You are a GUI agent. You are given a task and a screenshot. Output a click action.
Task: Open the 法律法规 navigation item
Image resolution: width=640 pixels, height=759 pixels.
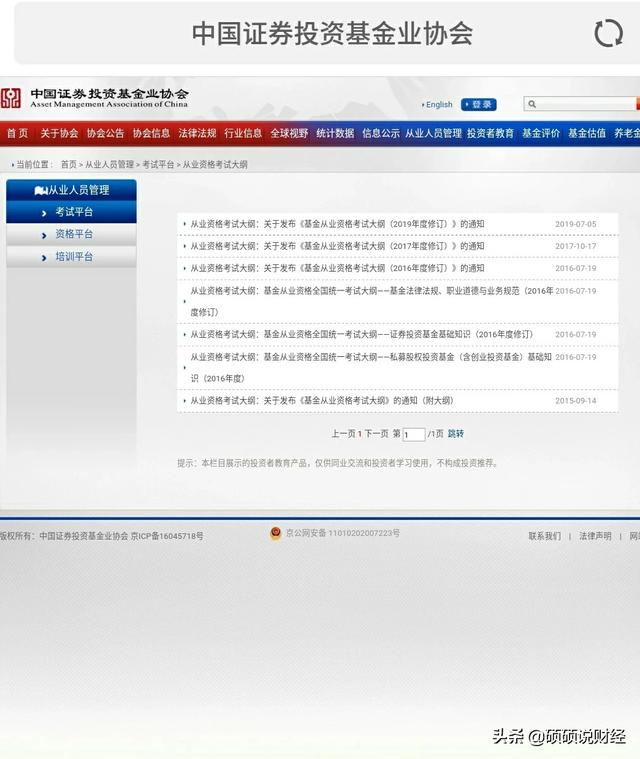tap(197, 133)
